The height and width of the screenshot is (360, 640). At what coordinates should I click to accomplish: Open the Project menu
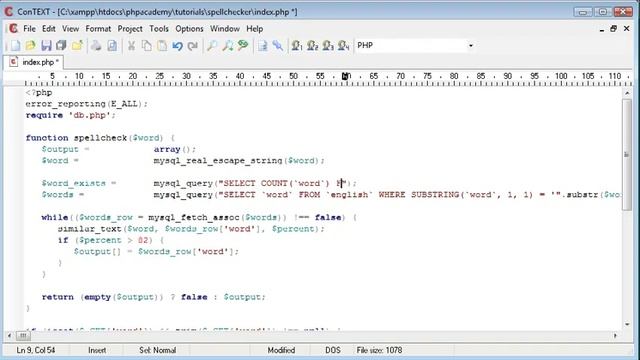point(130,29)
